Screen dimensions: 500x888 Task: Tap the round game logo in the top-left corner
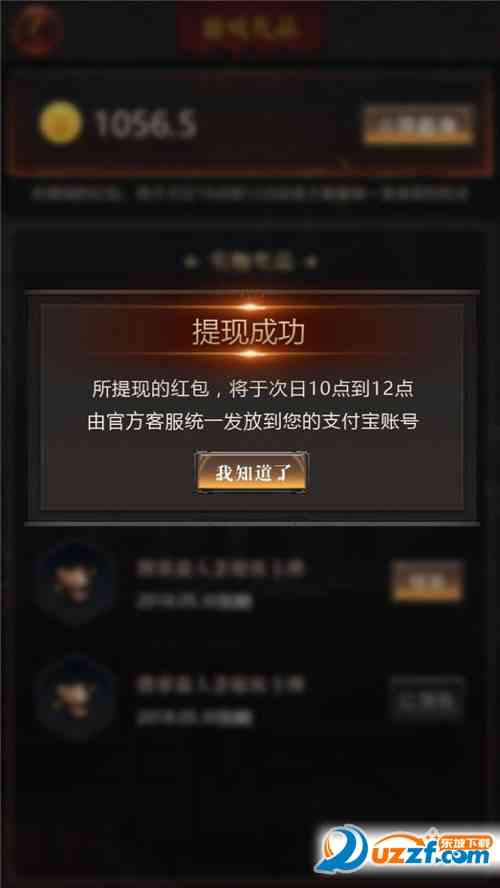tap(36, 28)
